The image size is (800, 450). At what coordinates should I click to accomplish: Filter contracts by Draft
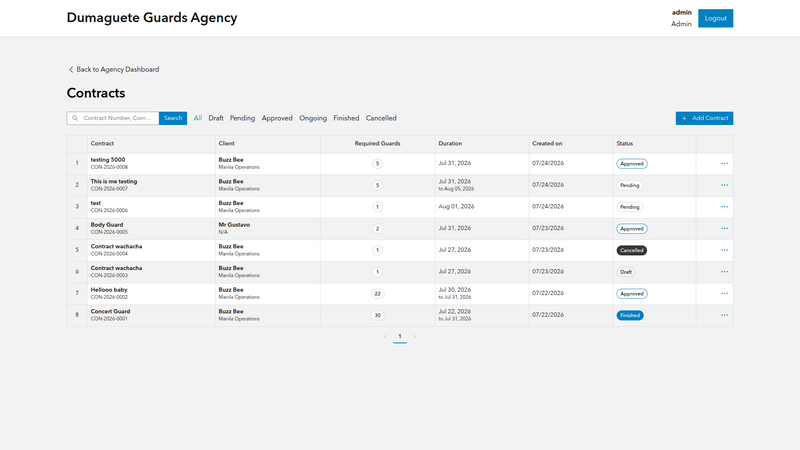tap(216, 118)
